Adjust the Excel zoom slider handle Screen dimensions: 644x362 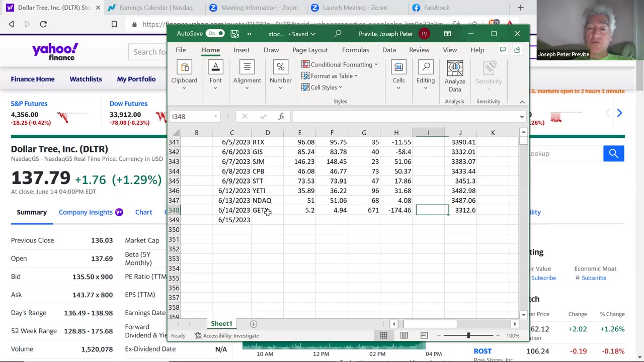pyautogui.click(x=468, y=335)
